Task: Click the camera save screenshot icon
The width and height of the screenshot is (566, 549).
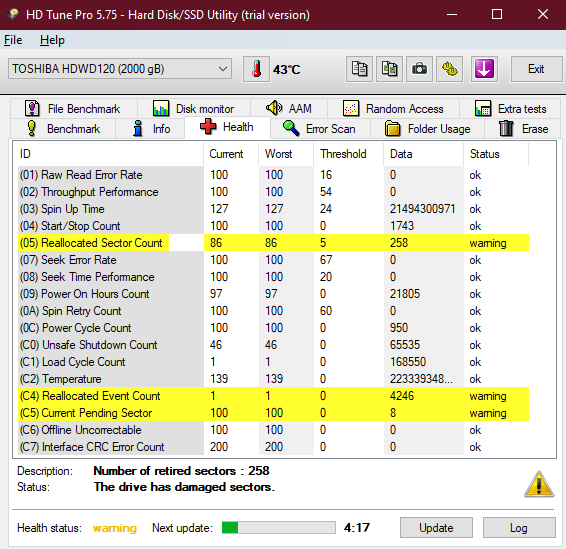Action: tap(419, 69)
